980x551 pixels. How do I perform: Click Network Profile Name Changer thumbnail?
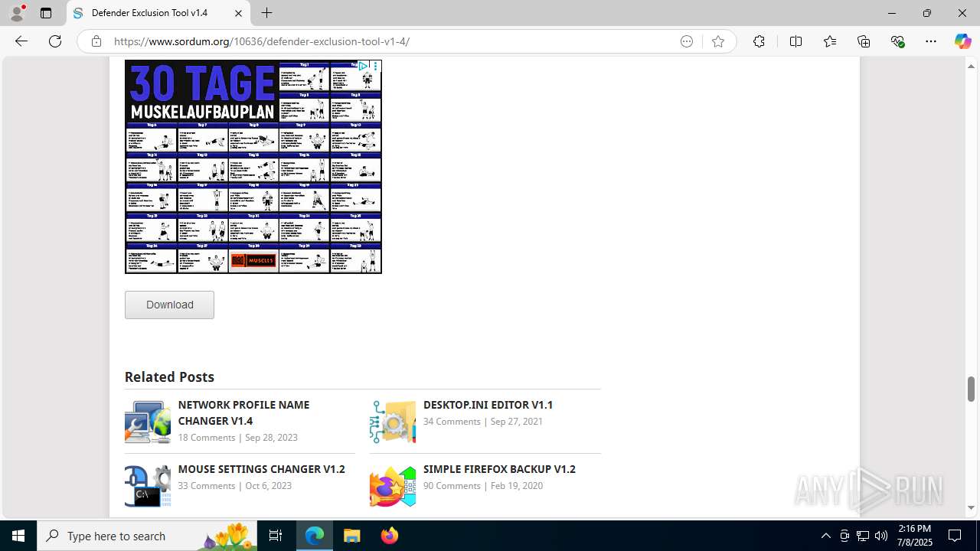[148, 422]
